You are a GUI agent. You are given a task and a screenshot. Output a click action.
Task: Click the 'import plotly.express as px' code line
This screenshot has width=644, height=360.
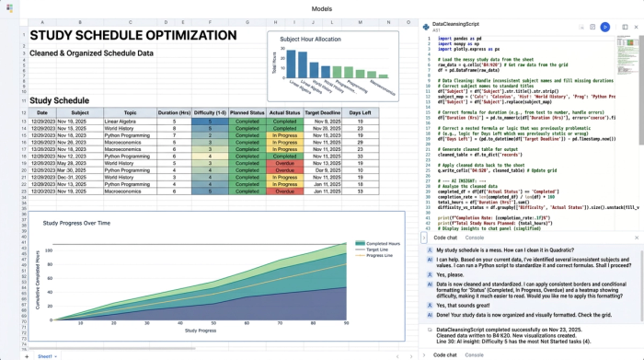pos(468,50)
